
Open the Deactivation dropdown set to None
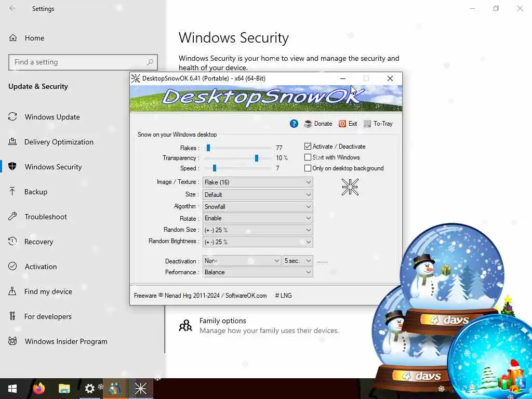tap(242, 261)
